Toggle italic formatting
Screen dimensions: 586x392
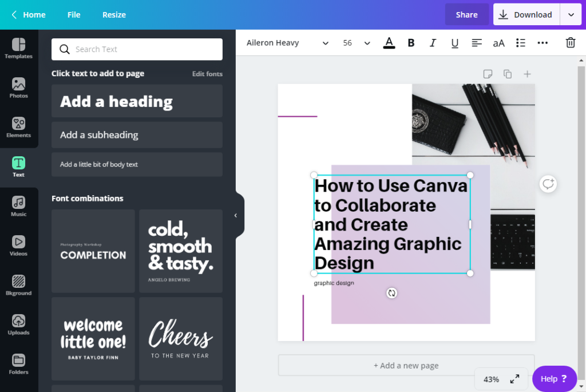tap(433, 42)
